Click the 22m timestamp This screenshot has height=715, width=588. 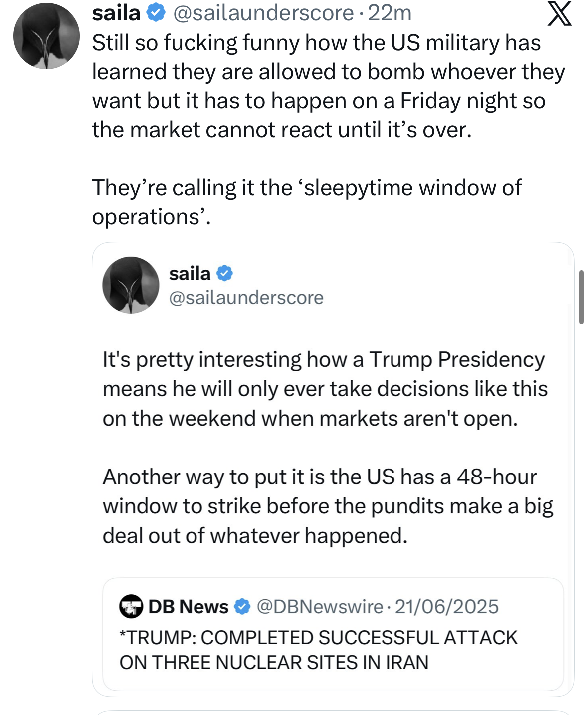[x=390, y=13]
